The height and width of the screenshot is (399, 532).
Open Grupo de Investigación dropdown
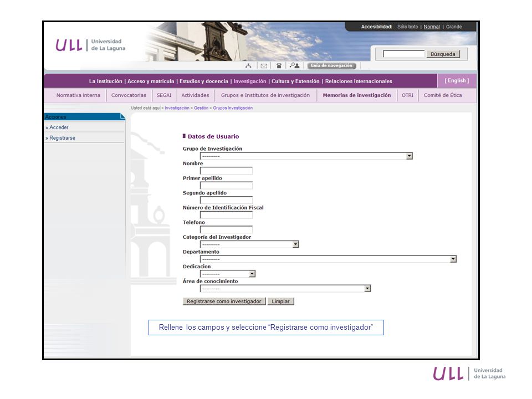tap(306, 156)
